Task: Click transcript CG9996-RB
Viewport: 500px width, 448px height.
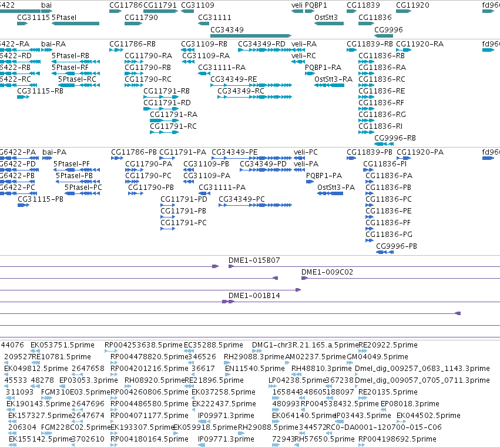Action: pos(395,138)
